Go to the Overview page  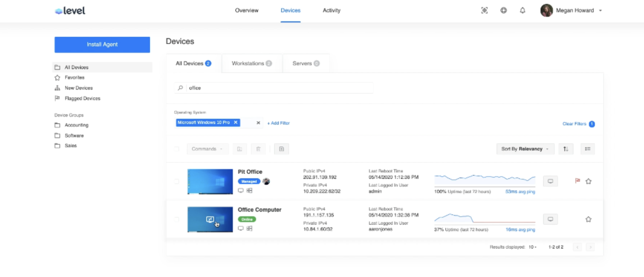pos(247,10)
